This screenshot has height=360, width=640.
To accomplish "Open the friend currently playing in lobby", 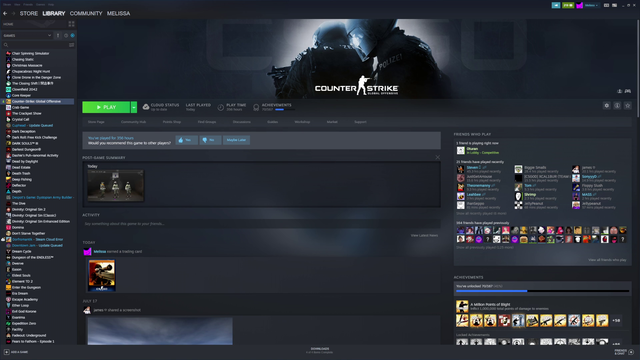I will pos(478,151).
